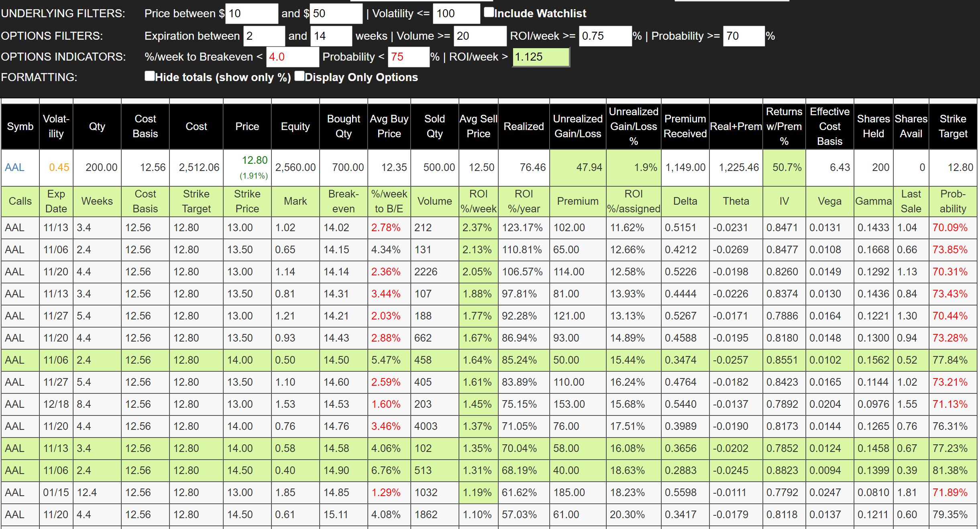Viewport: 980px width, 529px height.
Task: Click the Probability filter field showing 70
Action: (744, 36)
